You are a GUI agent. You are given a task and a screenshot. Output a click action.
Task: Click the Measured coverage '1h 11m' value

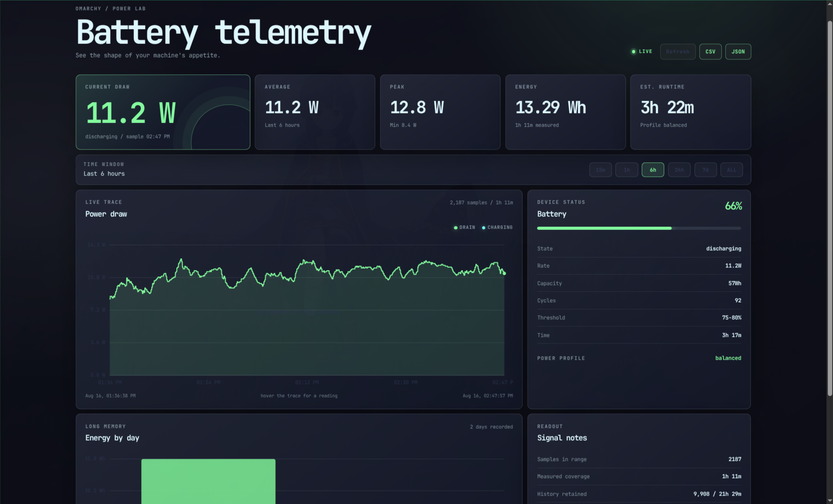(x=731, y=476)
